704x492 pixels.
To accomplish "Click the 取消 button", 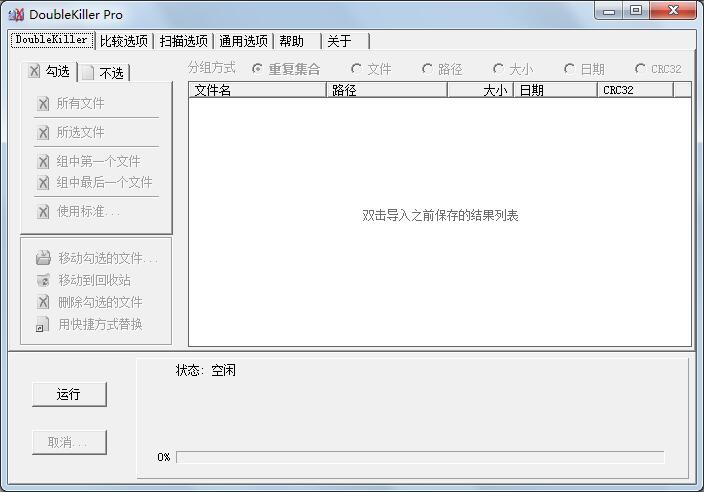I will tap(69, 442).
